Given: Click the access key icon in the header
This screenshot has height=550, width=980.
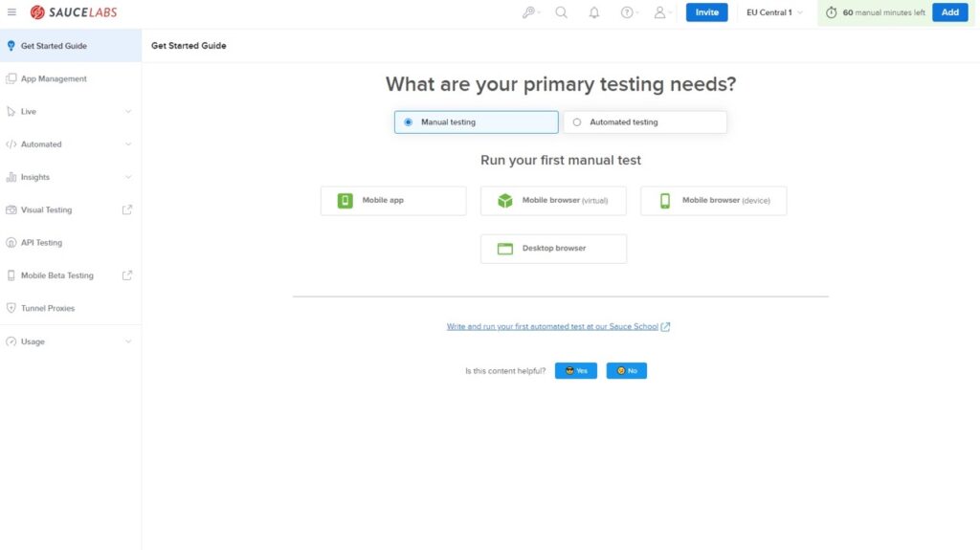Looking at the screenshot, I should [528, 12].
